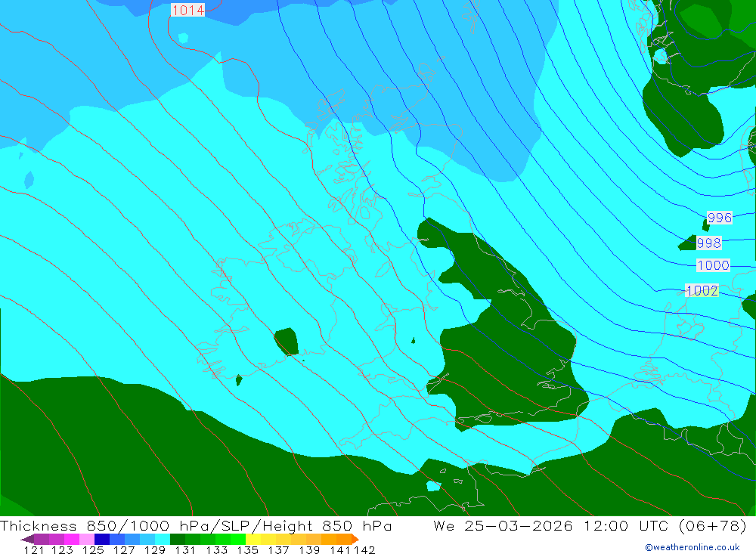Select the light pink legend swatch
The image size is (756, 554).
point(87,539)
